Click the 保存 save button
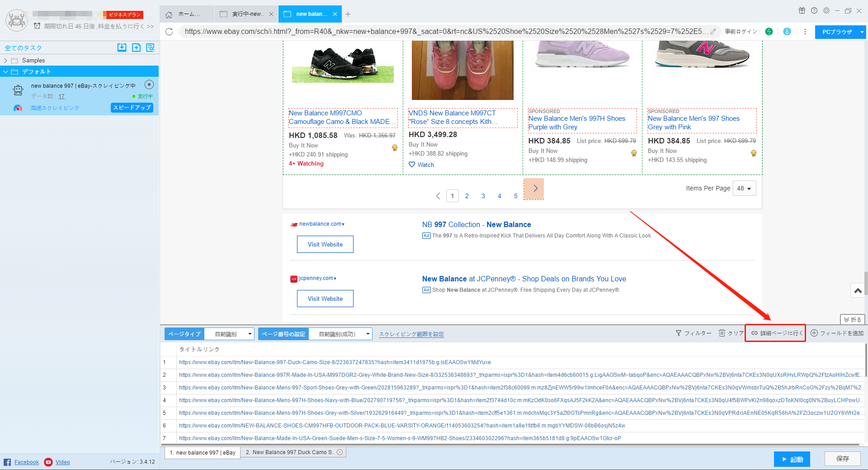 [842, 459]
